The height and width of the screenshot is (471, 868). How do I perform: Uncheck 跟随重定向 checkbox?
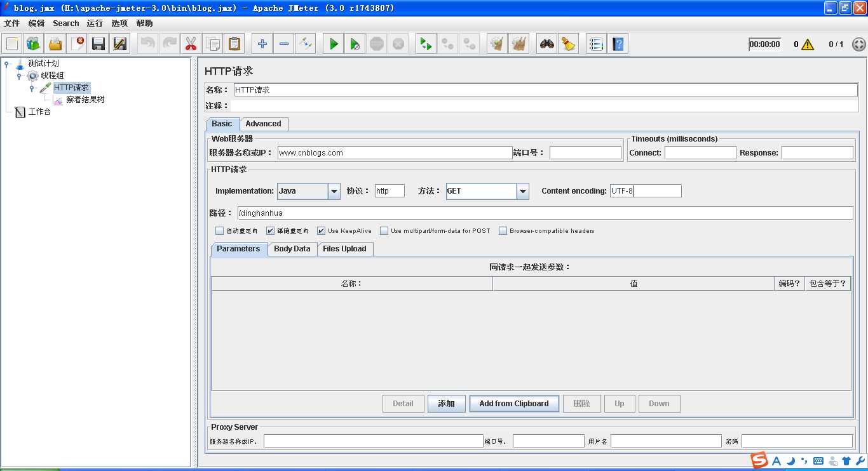point(271,231)
